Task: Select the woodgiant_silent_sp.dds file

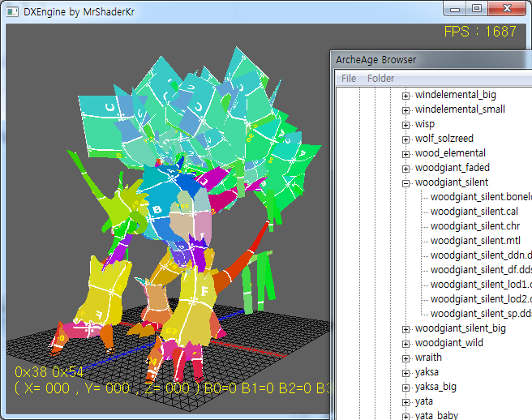Action: (x=481, y=314)
